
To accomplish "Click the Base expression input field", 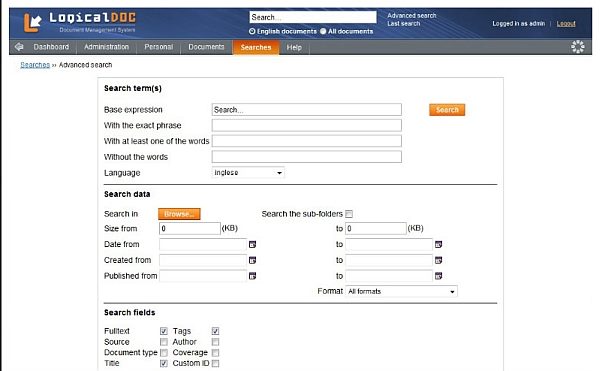I will [307, 110].
